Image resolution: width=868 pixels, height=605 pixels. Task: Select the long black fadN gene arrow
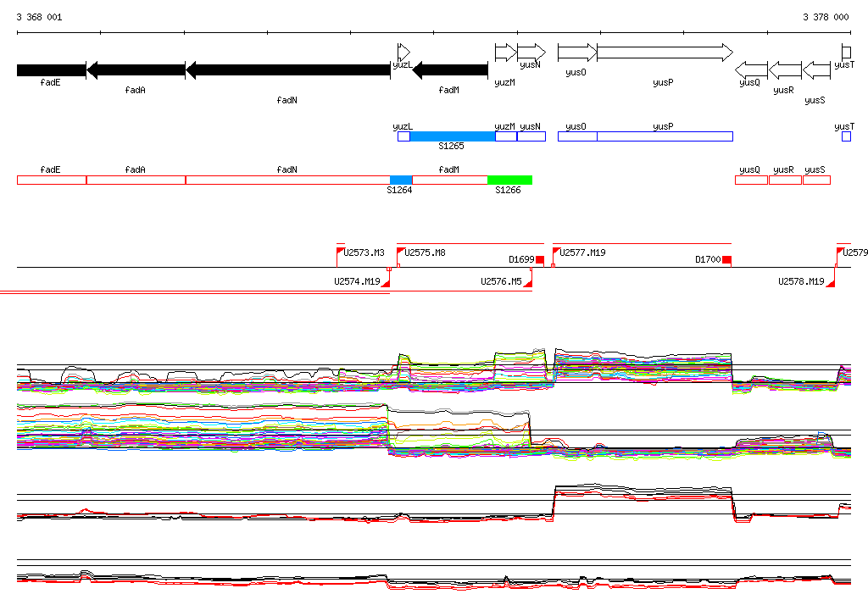click(288, 70)
